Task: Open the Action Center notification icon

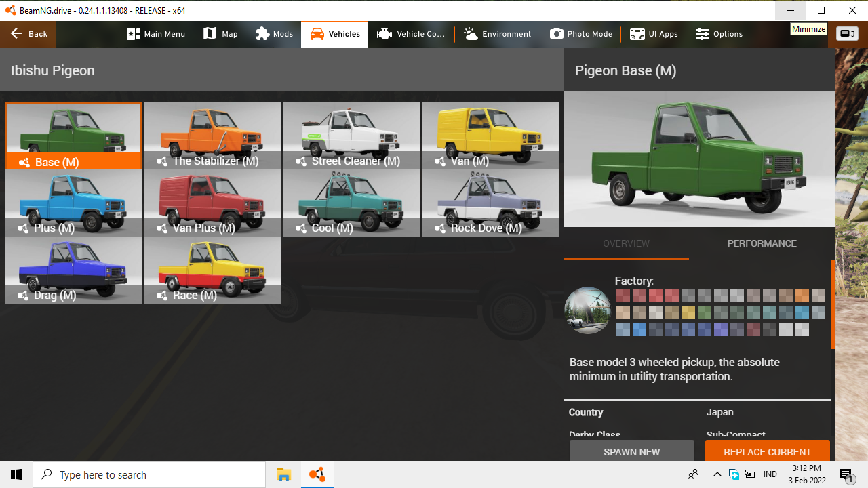Action: coord(846,474)
